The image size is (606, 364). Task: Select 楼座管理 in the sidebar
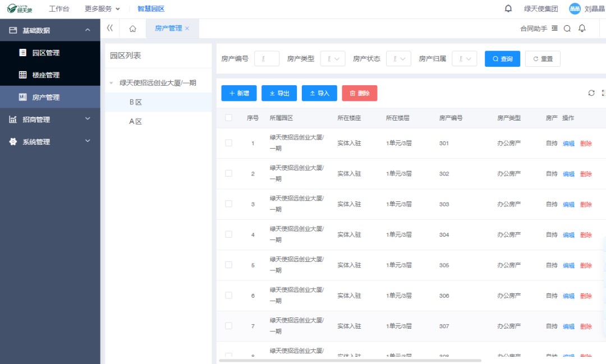click(x=45, y=75)
